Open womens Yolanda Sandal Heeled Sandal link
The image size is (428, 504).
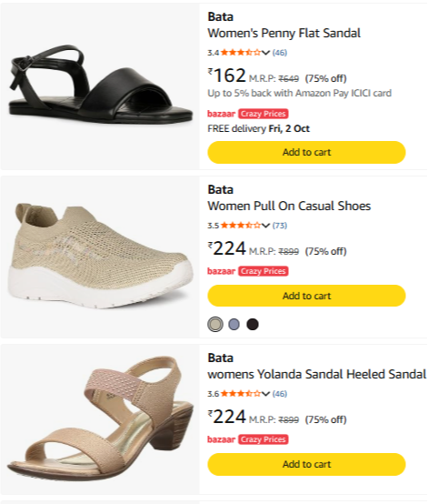coord(316,374)
